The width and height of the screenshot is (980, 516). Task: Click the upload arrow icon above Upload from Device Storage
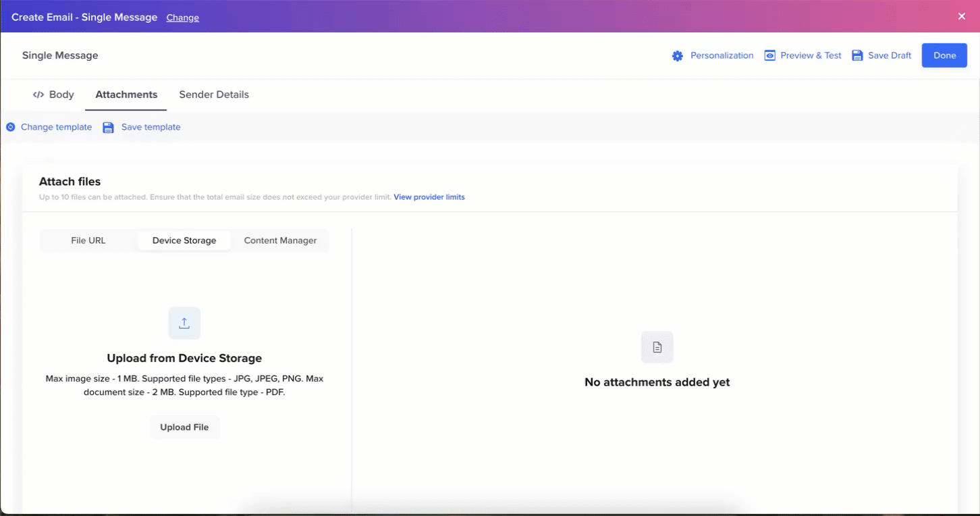point(184,323)
